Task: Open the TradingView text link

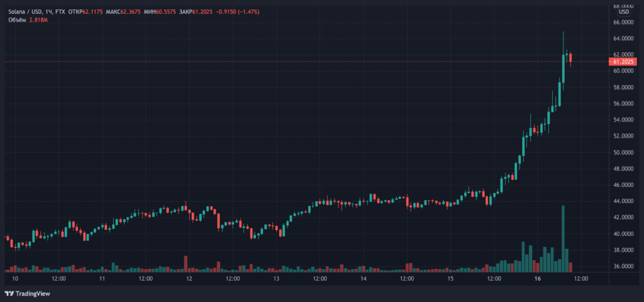Action: click(32, 293)
